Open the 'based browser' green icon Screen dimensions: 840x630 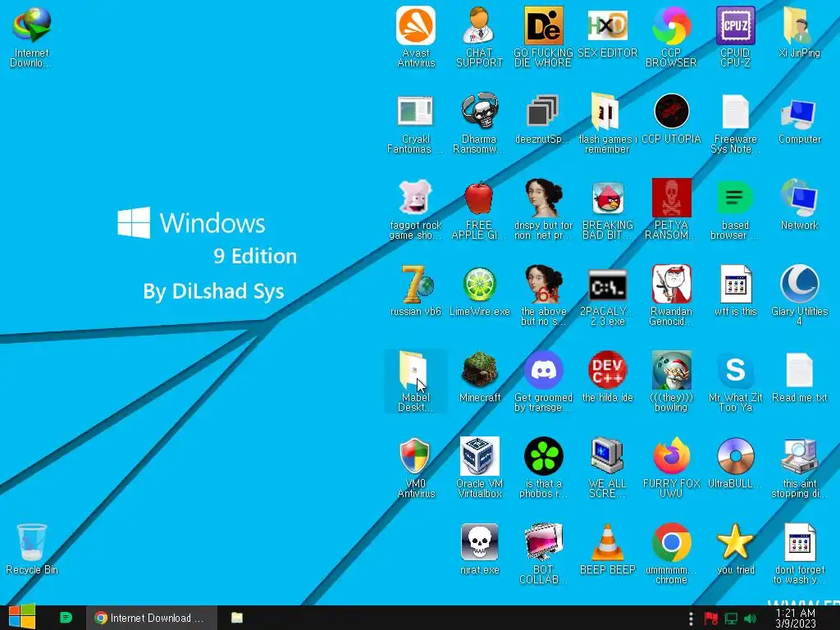click(x=735, y=210)
